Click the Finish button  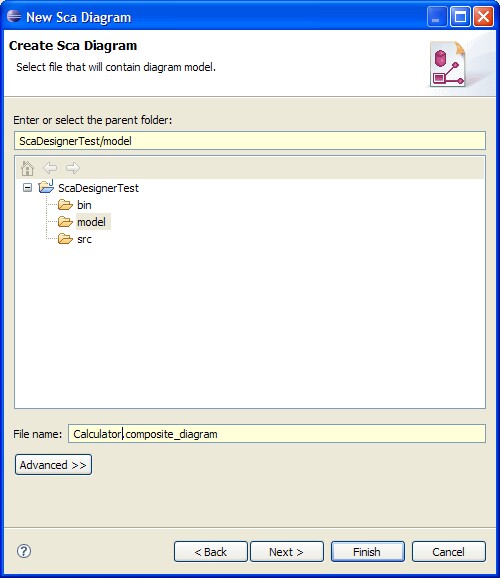click(x=367, y=552)
